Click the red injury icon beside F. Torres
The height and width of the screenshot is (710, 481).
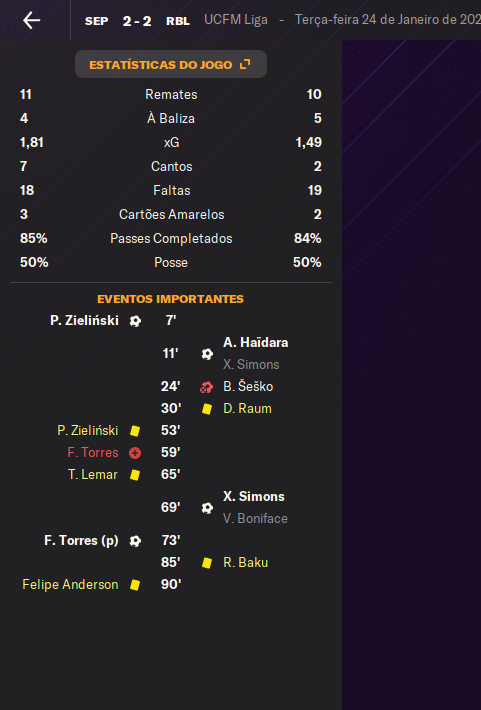135,453
